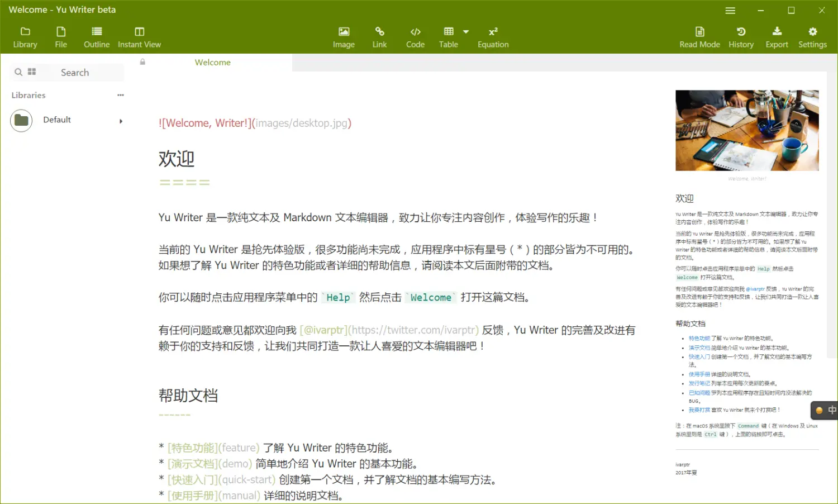Click the Welcome inline code in editor
This screenshot has height=504, width=838.
(x=431, y=298)
